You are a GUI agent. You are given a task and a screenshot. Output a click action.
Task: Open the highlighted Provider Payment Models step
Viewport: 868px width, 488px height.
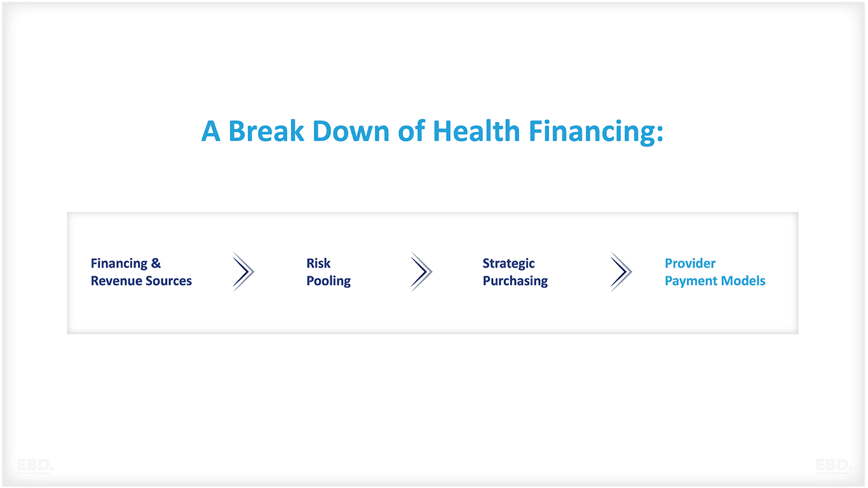point(715,272)
